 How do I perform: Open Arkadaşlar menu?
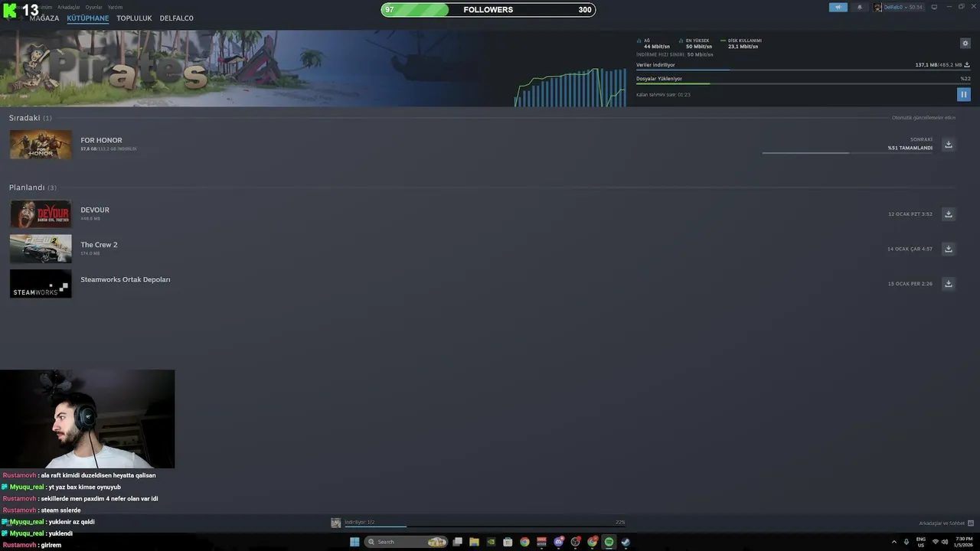point(69,7)
